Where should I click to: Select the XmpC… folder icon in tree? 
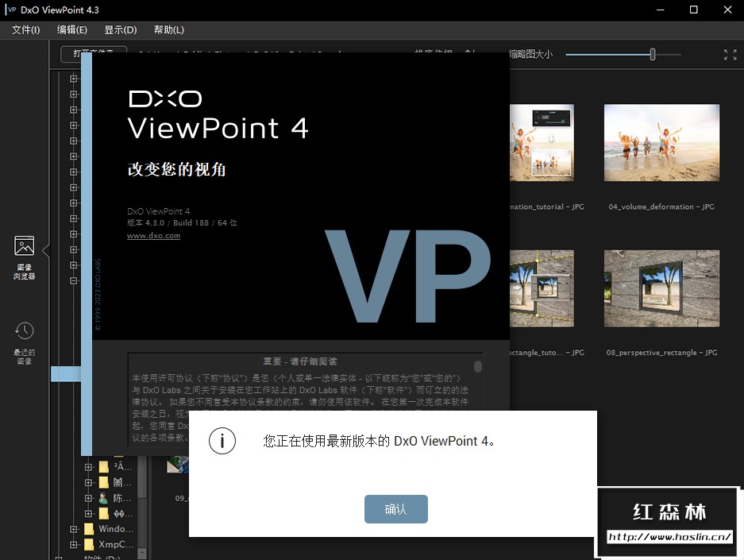coord(89,544)
